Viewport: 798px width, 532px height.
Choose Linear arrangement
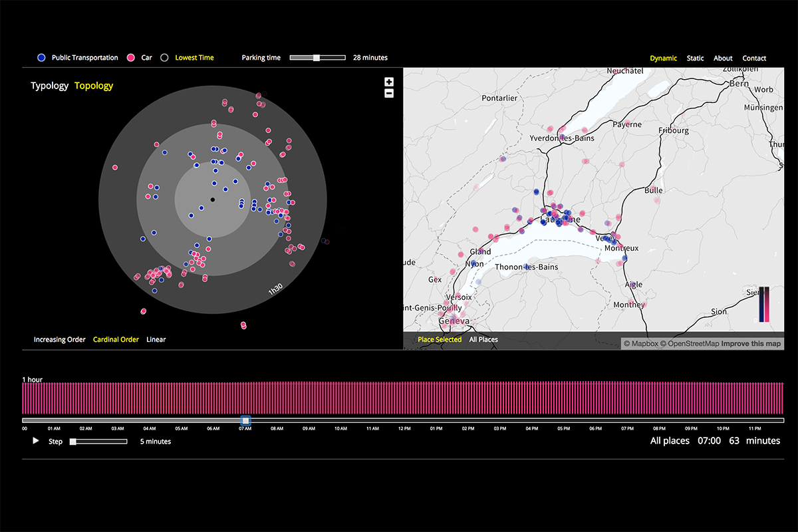(x=156, y=340)
